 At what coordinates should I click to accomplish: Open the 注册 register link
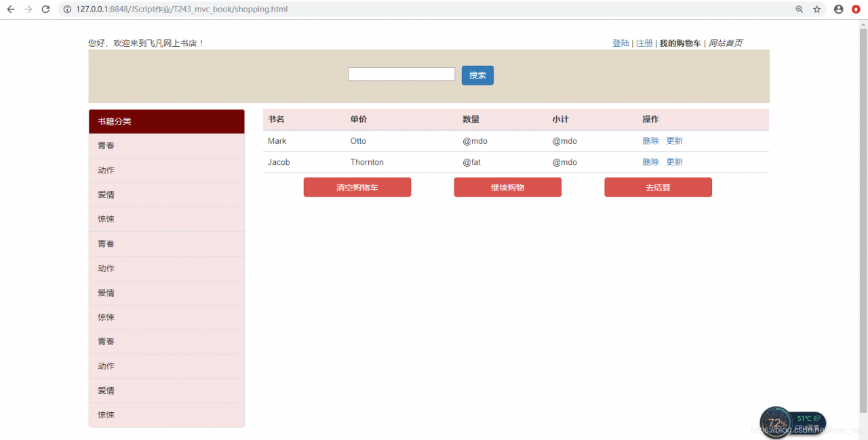tap(644, 43)
